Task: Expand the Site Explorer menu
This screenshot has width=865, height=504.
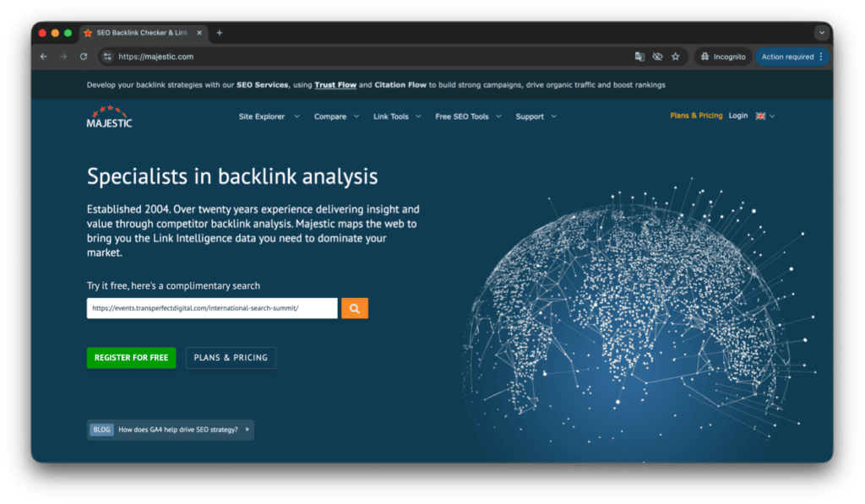Action: (269, 117)
